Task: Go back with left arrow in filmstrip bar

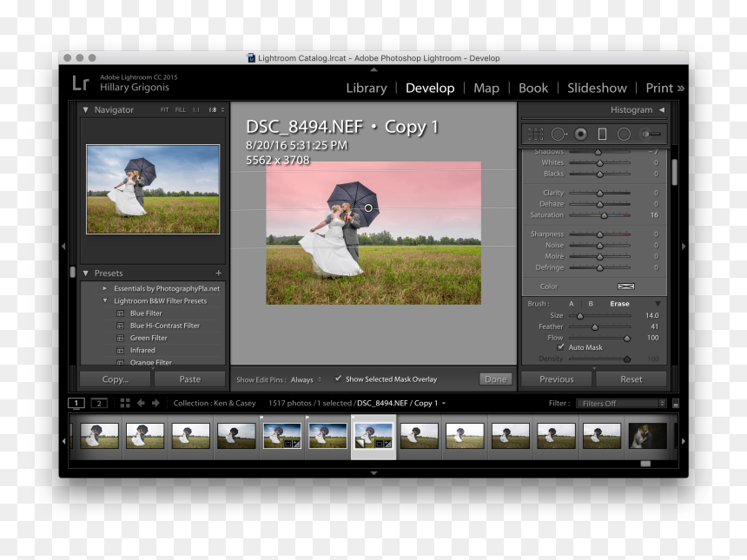Action: point(141,403)
